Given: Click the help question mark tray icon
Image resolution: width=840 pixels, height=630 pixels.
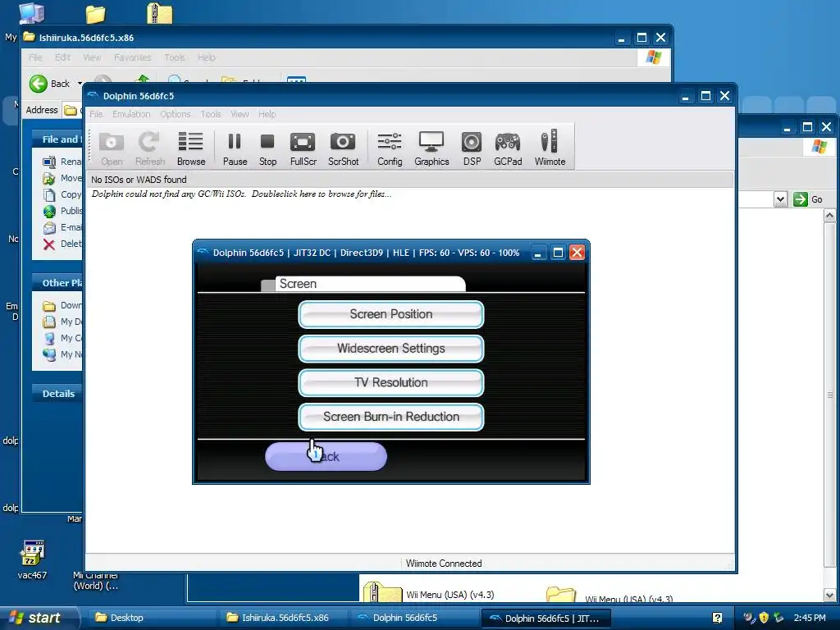Looking at the screenshot, I should tap(717, 618).
